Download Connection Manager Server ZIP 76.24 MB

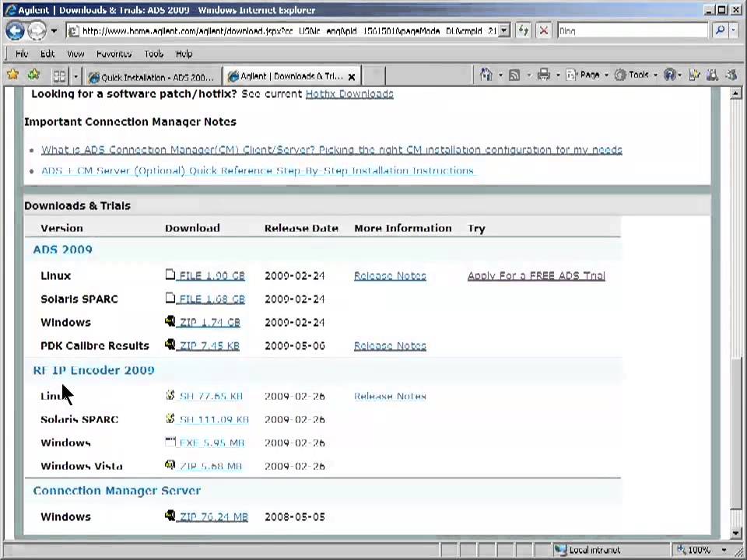[213, 516]
